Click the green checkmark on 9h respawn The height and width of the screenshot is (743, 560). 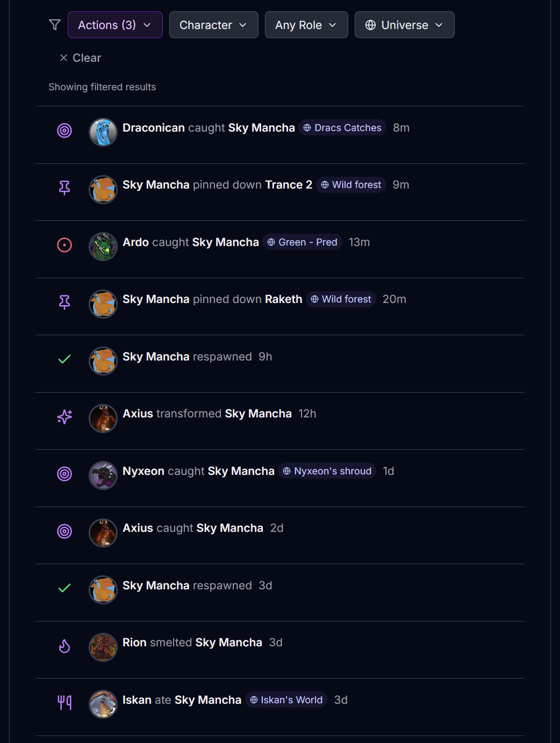coord(64,359)
